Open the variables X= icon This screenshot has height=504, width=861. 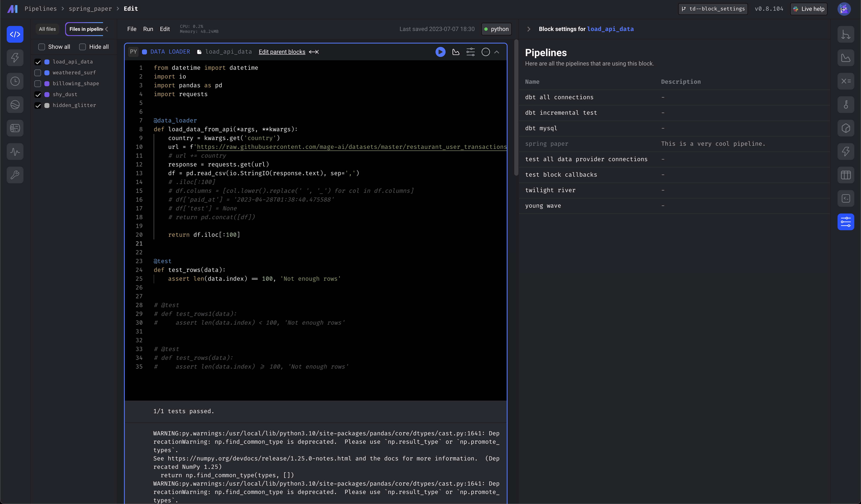point(846,81)
